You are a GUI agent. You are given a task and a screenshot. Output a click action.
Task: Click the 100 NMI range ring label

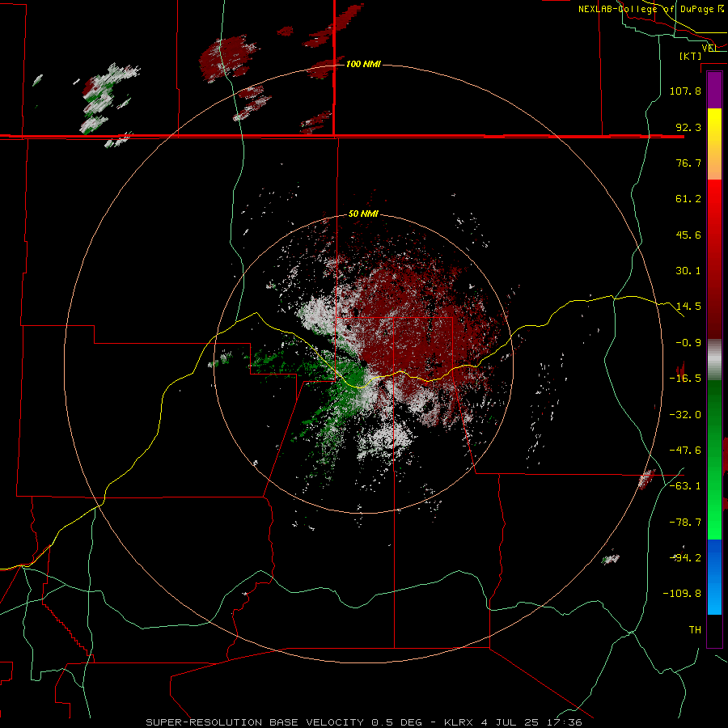pyautogui.click(x=363, y=64)
